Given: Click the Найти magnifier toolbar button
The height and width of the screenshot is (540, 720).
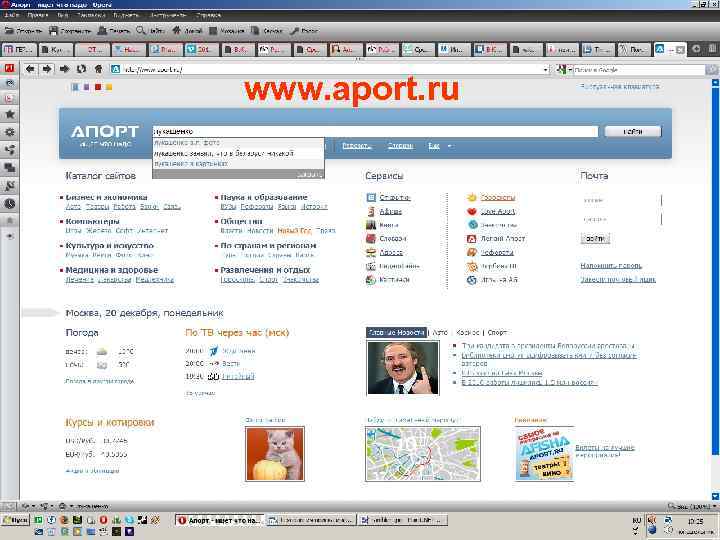Looking at the screenshot, I should click(x=151, y=31).
